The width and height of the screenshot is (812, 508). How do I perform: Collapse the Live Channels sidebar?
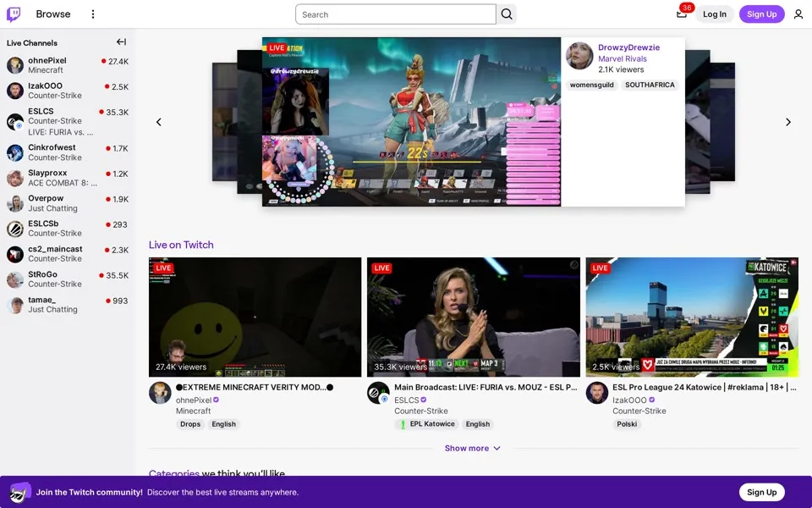(x=121, y=42)
